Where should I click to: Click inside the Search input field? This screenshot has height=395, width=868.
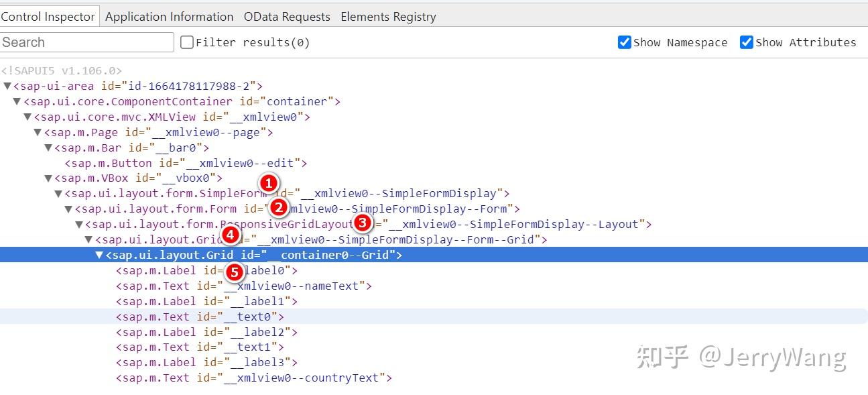(x=86, y=42)
